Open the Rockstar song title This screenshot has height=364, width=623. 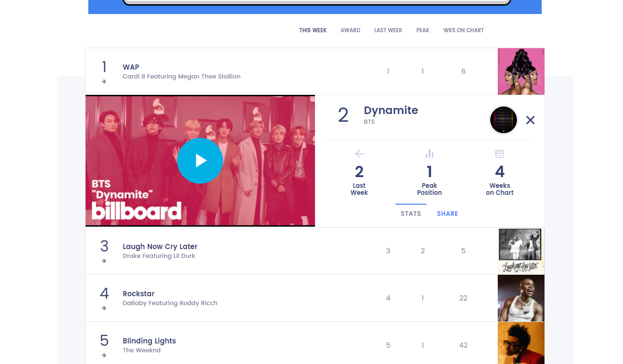pyautogui.click(x=138, y=294)
